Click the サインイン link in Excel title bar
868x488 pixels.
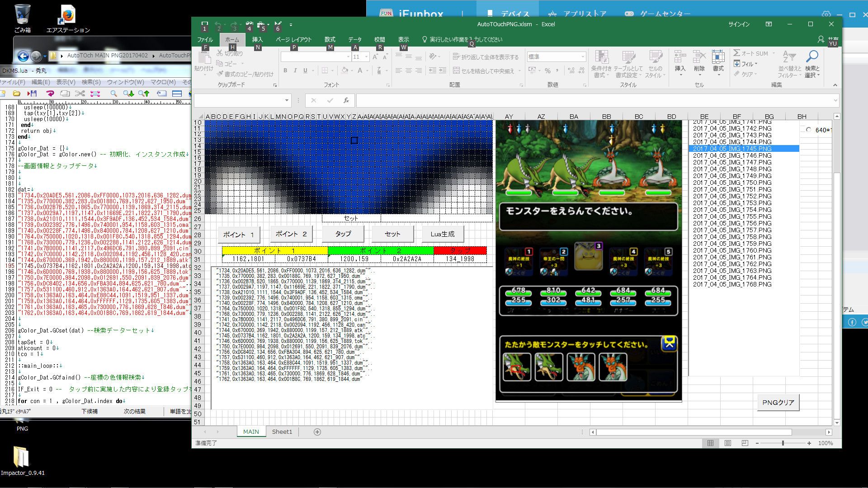pyautogui.click(x=739, y=24)
